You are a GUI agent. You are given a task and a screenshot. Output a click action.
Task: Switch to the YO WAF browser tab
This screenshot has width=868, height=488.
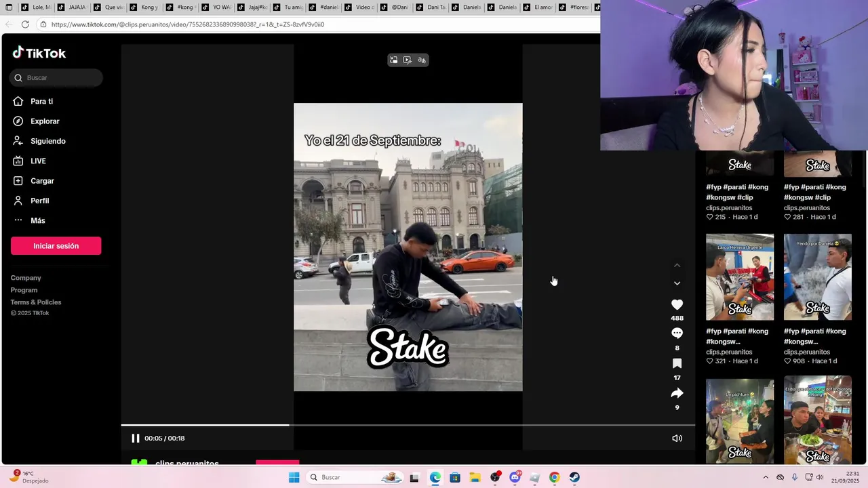(x=216, y=7)
